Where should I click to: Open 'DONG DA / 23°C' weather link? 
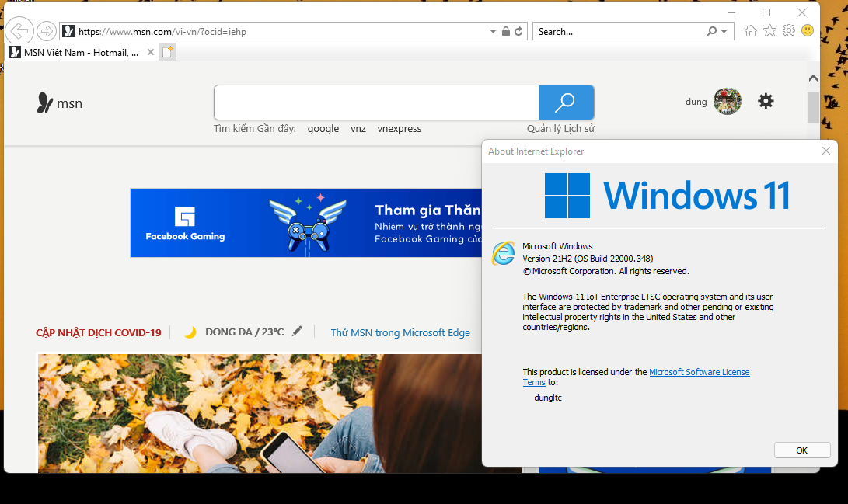[244, 332]
